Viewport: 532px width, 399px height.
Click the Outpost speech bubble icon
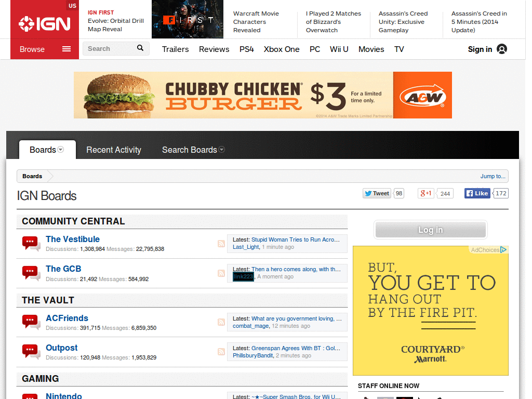pyautogui.click(x=31, y=352)
